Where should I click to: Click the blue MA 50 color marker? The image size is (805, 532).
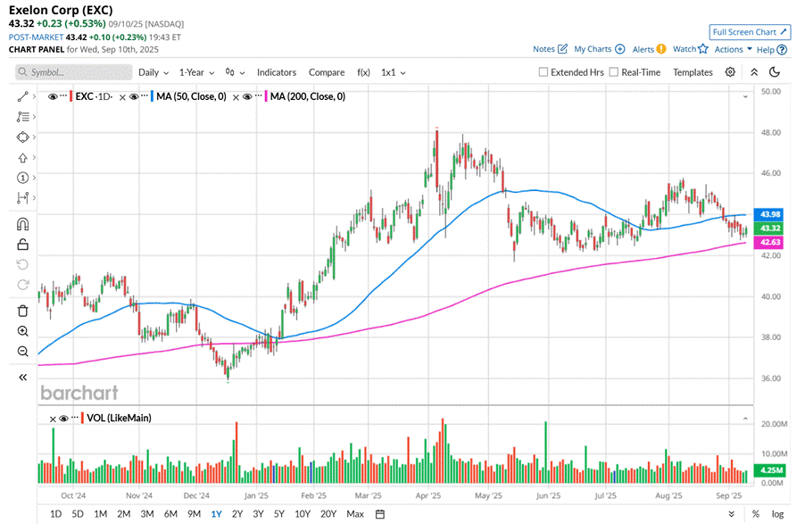point(152,96)
